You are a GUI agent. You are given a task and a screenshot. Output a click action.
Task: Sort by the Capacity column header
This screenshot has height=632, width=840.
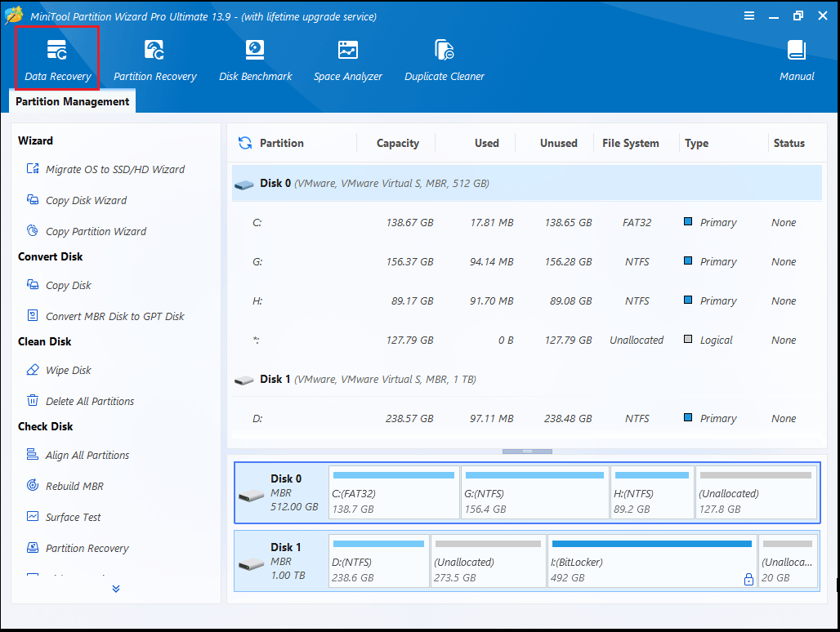coord(397,143)
